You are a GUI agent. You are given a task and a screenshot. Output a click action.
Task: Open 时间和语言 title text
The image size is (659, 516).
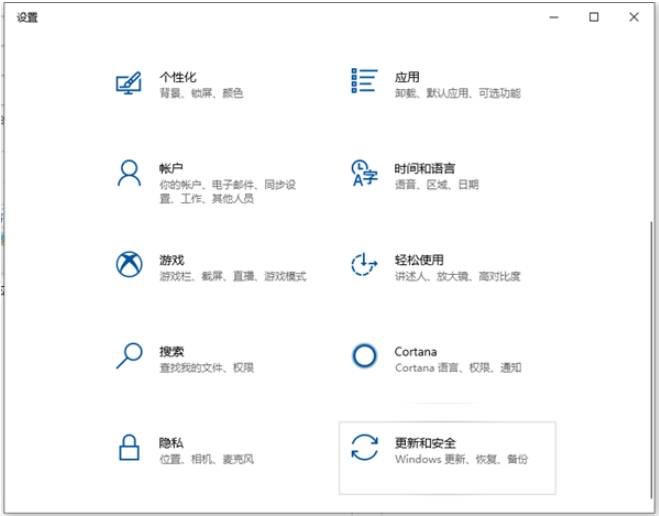tap(424, 168)
